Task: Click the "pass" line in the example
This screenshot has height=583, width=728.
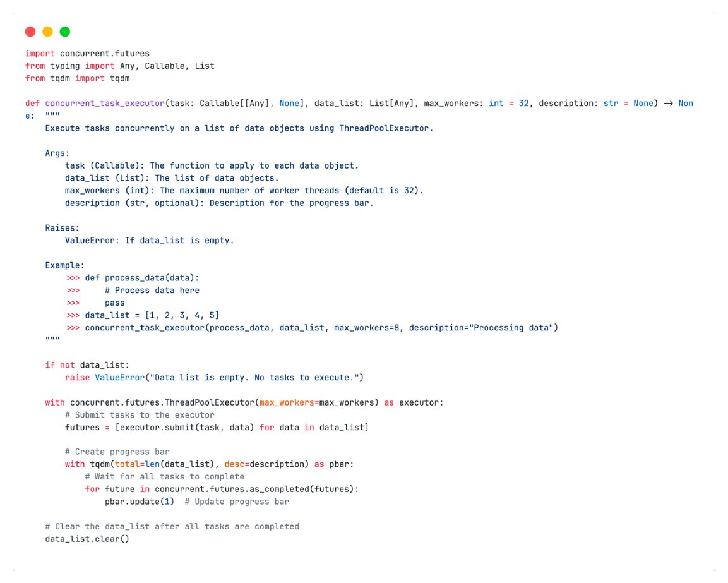Action: [115, 303]
